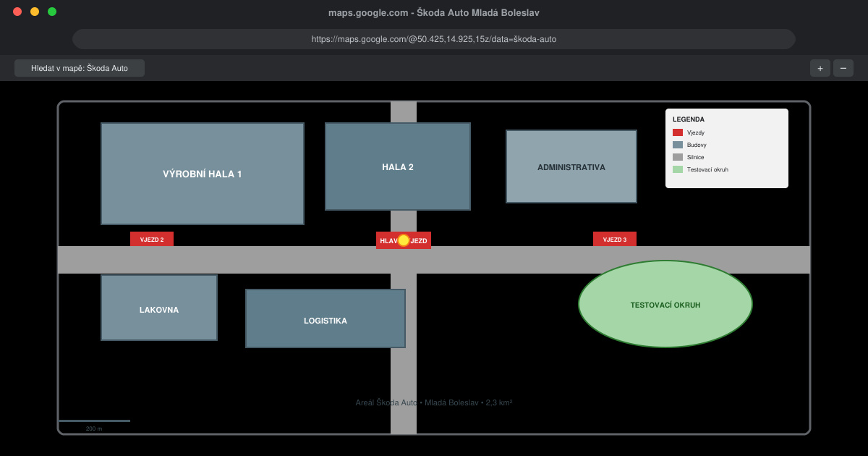Click the VJEZD 3 red entrance marker
868x456 pixels.
(615, 239)
